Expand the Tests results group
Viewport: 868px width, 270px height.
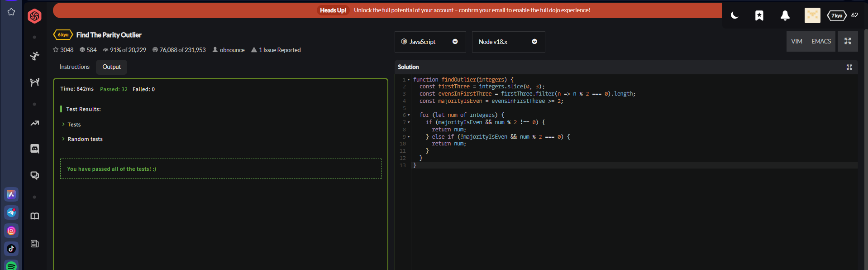point(74,125)
